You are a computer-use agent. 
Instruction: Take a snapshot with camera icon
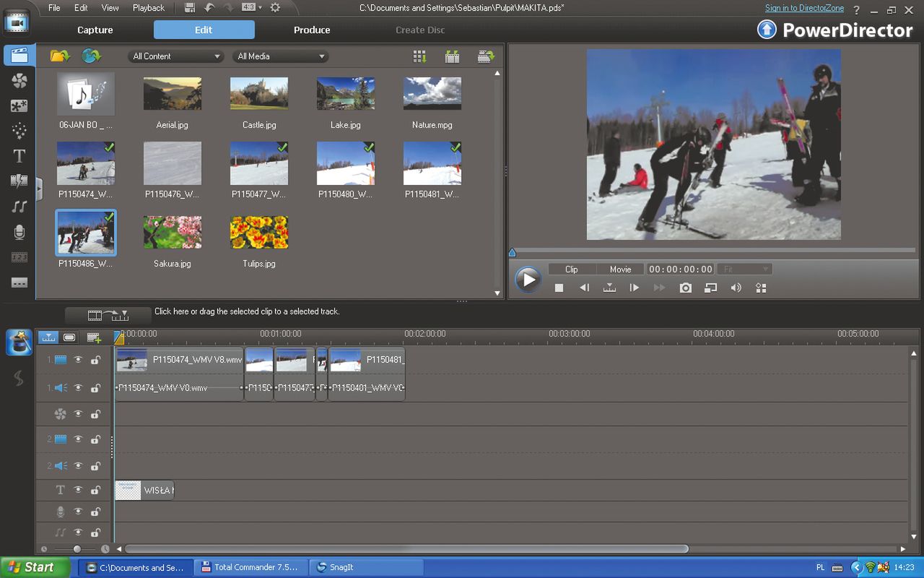685,288
